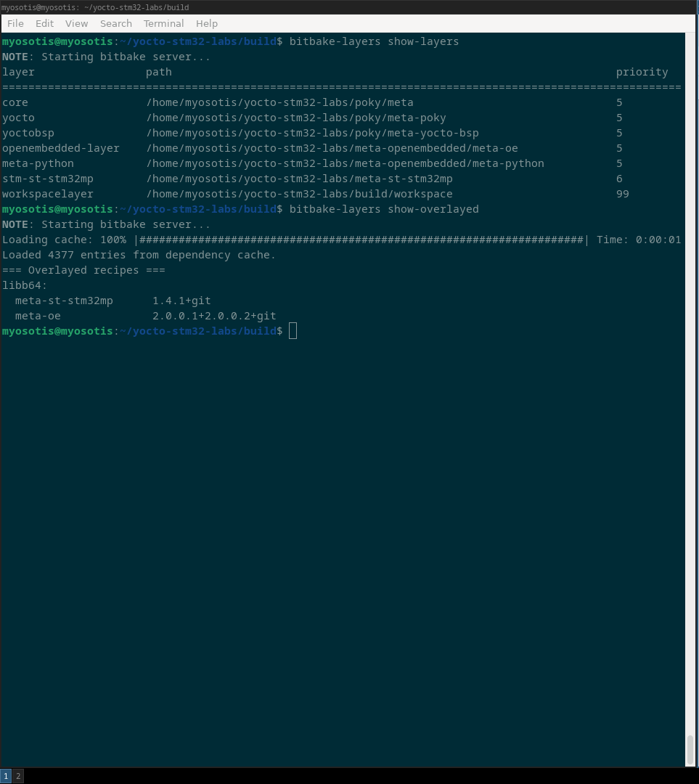
Task: Switch to workspace 1 in the pager
Action: point(6,776)
